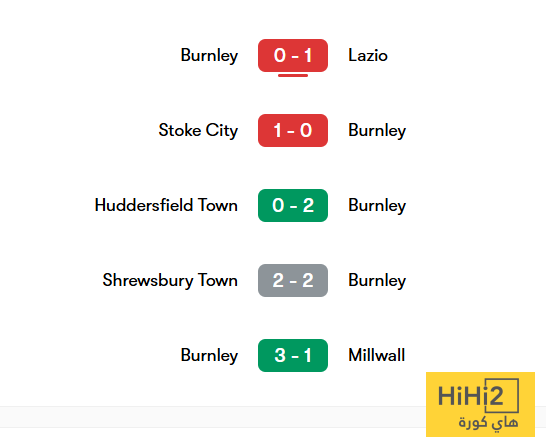Image resolution: width=546 pixels, height=448 pixels.
Task: Click the Lazio team name
Action: point(368,55)
